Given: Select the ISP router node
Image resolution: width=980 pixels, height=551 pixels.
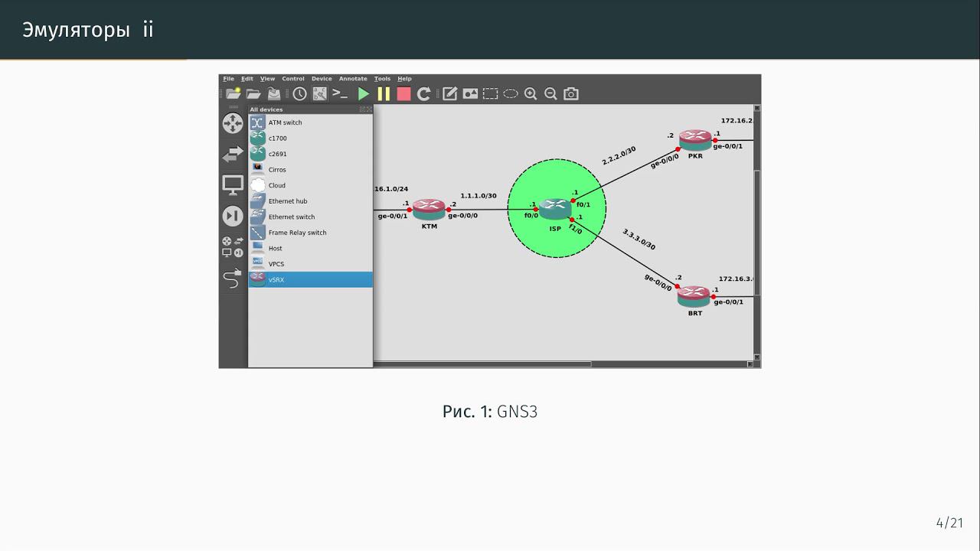Looking at the screenshot, I should click(555, 208).
